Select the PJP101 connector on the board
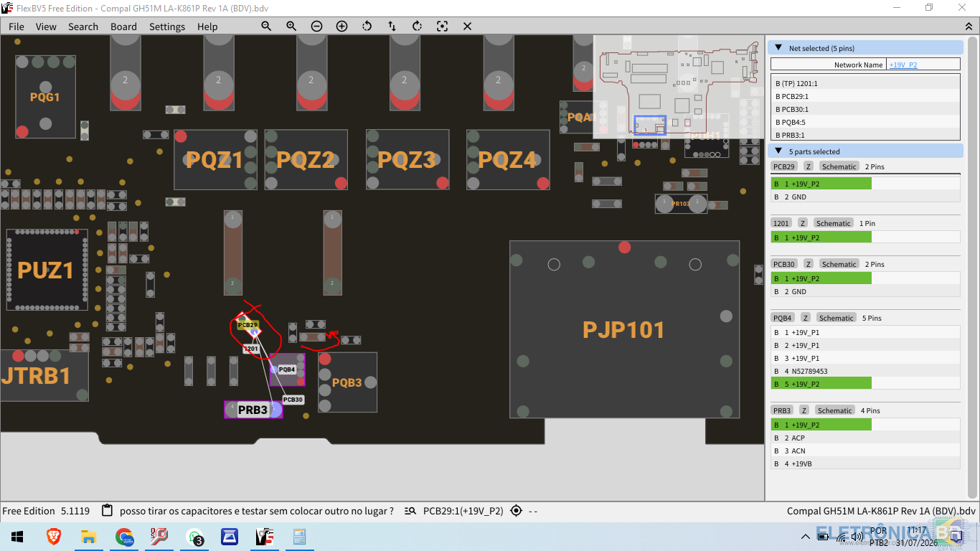 point(624,329)
